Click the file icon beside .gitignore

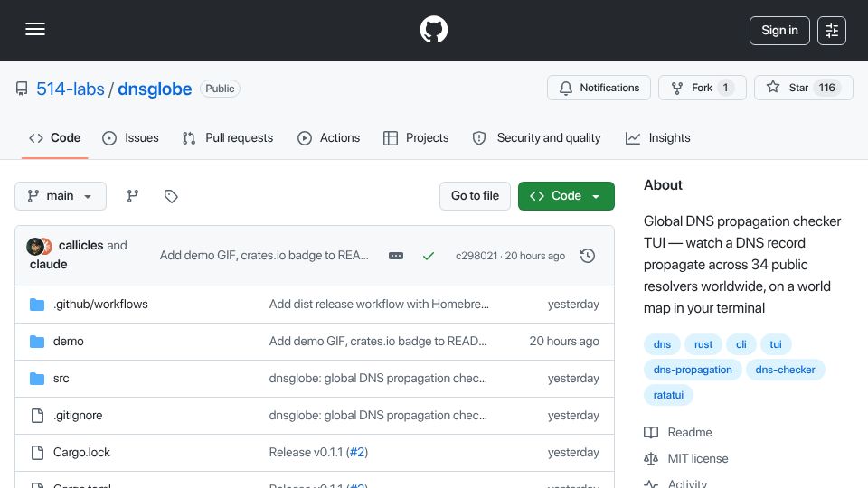[37, 416]
